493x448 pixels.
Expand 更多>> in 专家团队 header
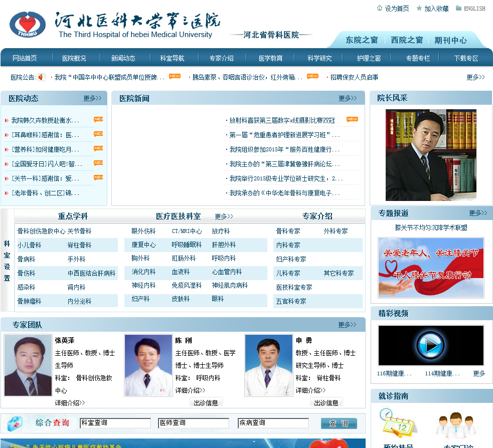pos(348,325)
